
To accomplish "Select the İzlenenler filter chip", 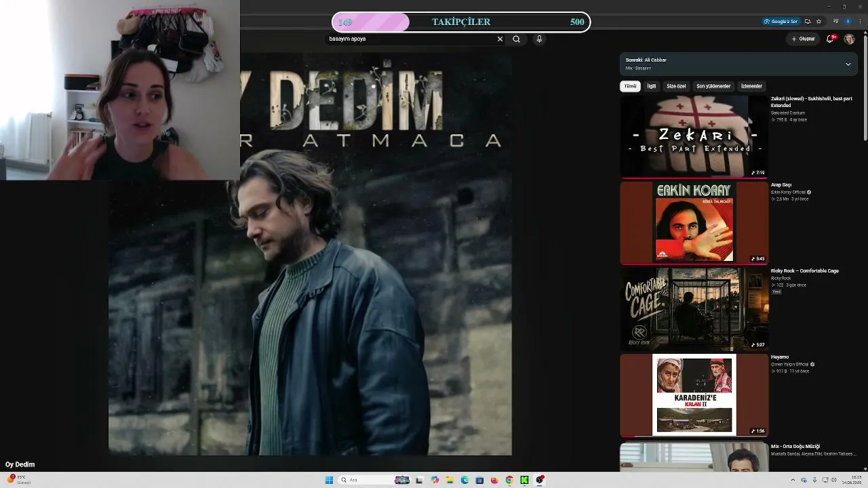I will (751, 87).
